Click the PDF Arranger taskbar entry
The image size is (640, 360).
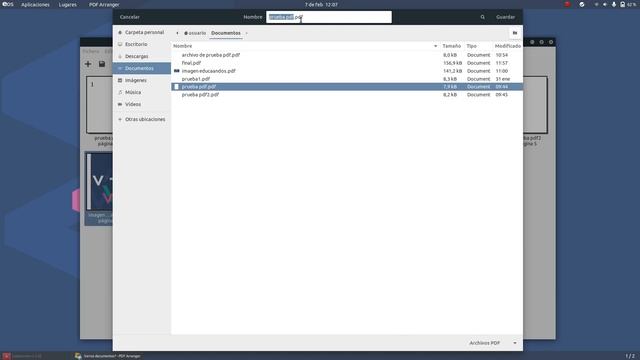coord(108,356)
